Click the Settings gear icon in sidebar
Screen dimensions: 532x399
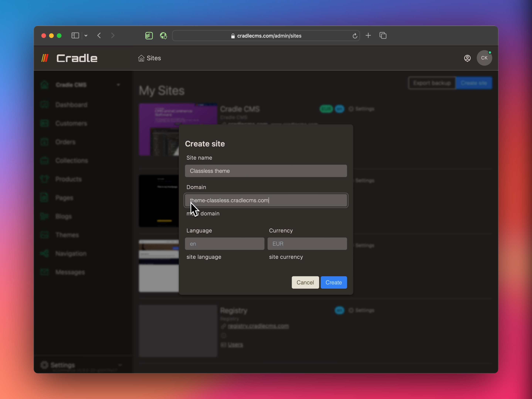(44, 365)
